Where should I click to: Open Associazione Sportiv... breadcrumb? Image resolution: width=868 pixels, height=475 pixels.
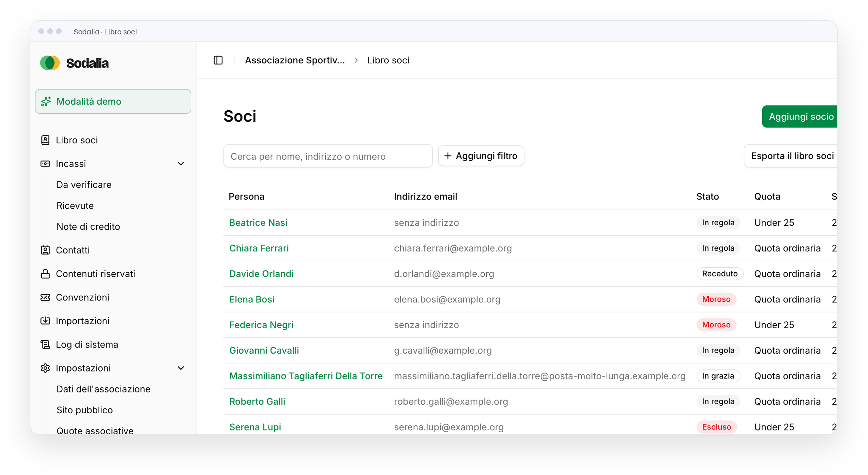(295, 60)
